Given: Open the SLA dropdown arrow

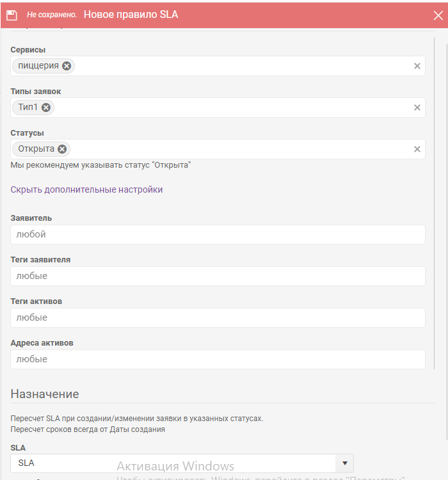Looking at the screenshot, I should pos(345,463).
